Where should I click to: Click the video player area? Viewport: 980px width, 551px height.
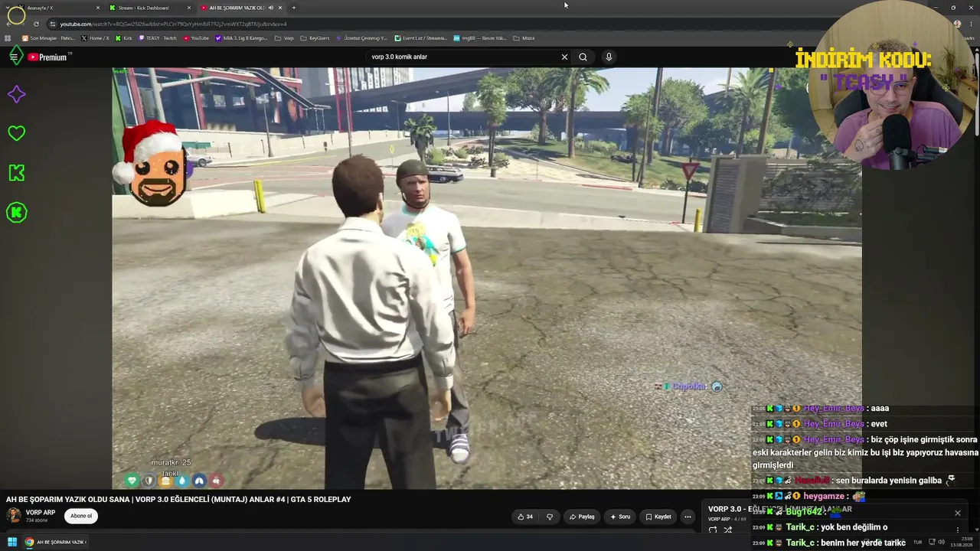click(487, 278)
